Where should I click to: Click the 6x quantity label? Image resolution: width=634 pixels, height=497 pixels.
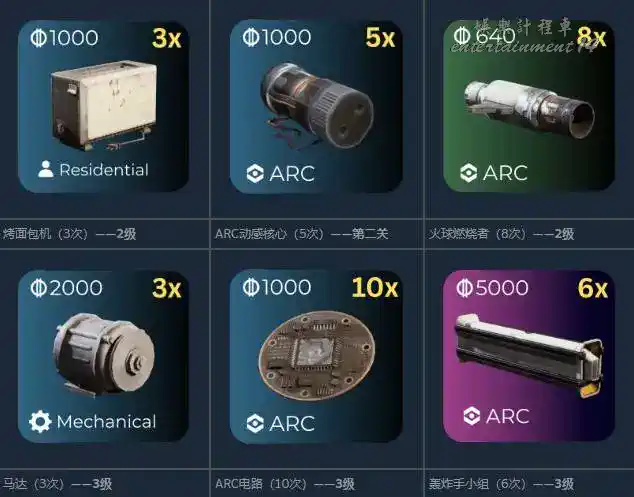(592, 289)
